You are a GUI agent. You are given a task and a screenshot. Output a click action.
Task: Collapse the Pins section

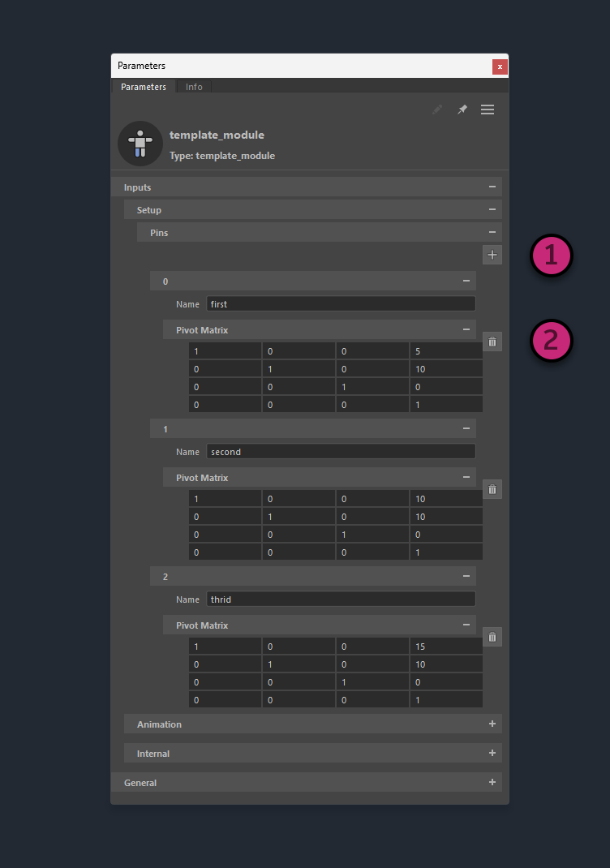coord(492,233)
